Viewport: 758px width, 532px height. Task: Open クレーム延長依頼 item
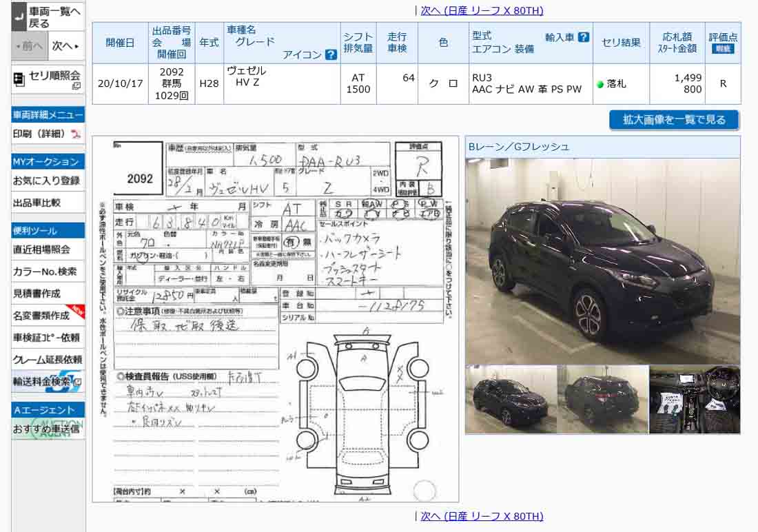click(48, 359)
